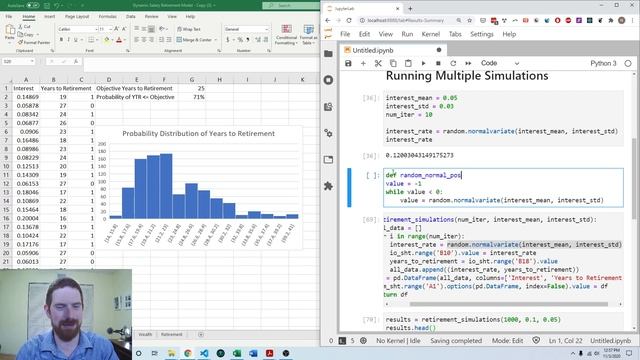Restart kernel and run all cells
Viewport: 640px width, 360px height.
click(x=468, y=63)
